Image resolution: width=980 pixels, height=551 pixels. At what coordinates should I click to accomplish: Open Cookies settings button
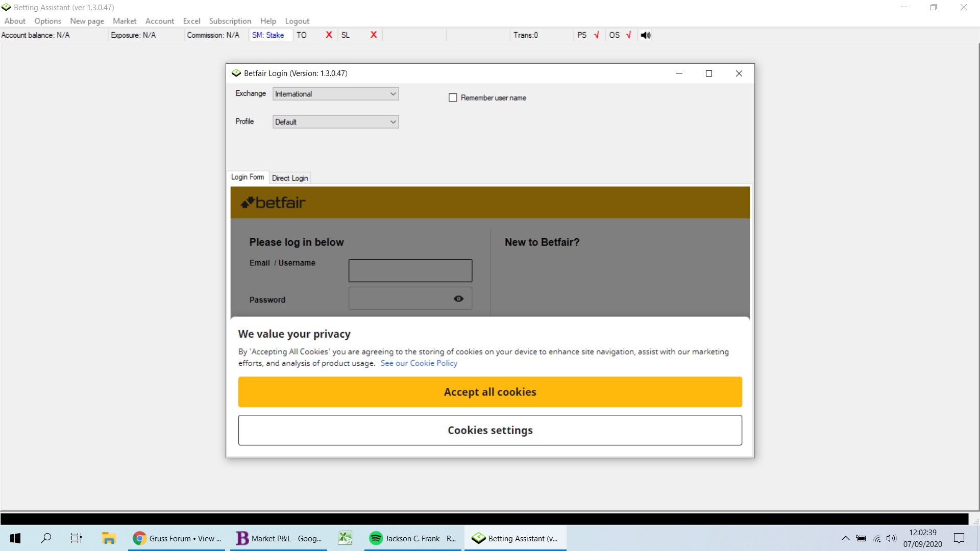click(490, 430)
